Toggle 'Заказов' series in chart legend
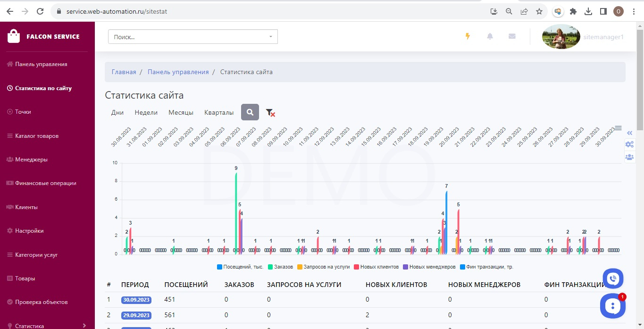Viewport: 644px width, 329px height. click(x=283, y=267)
